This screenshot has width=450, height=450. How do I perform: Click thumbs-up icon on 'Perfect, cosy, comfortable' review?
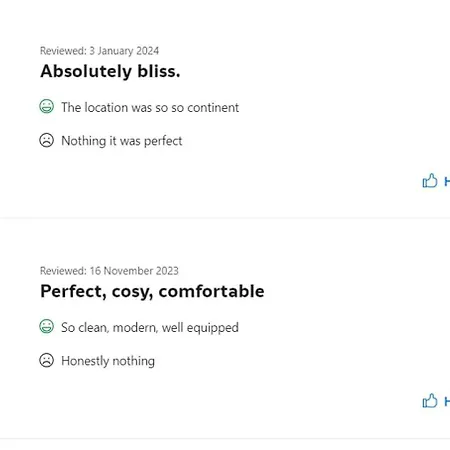(430, 401)
